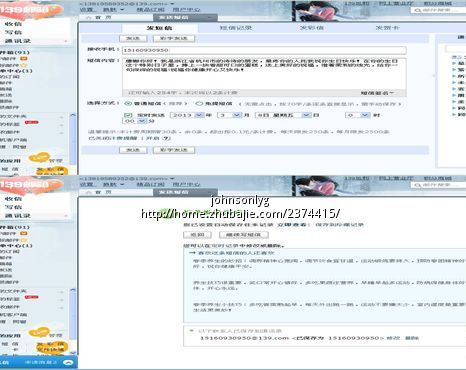Click the sidebar scrollbar up arrow in upper window
The height and width of the screenshot is (370, 466).
coord(73,115)
